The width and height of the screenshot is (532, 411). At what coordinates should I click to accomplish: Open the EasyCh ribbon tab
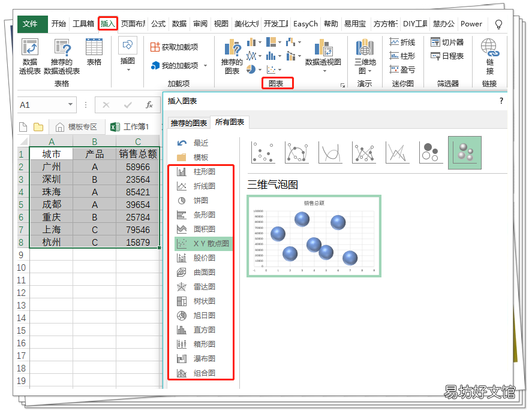click(305, 24)
